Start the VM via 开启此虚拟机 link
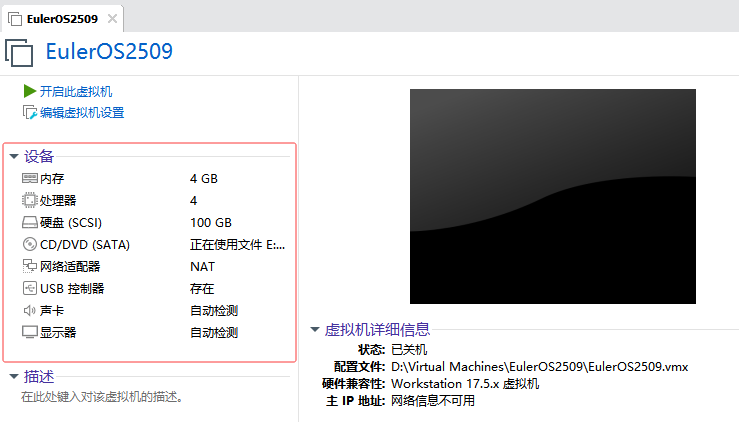739x422 pixels. (76, 91)
